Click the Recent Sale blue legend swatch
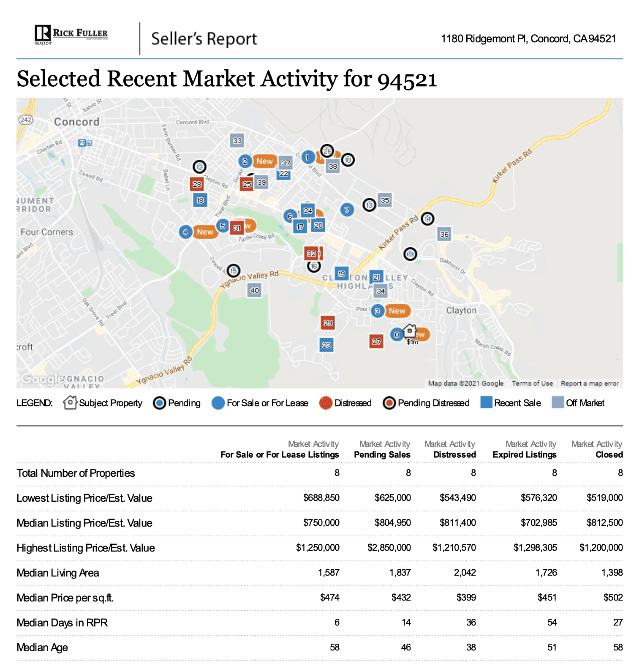This screenshot has height=672, width=642. coord(486,402)
